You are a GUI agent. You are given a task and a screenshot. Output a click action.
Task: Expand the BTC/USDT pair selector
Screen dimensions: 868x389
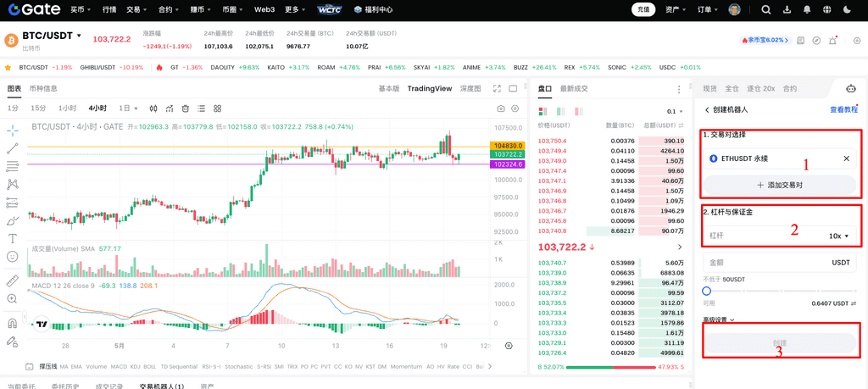[x=79, y=36]
